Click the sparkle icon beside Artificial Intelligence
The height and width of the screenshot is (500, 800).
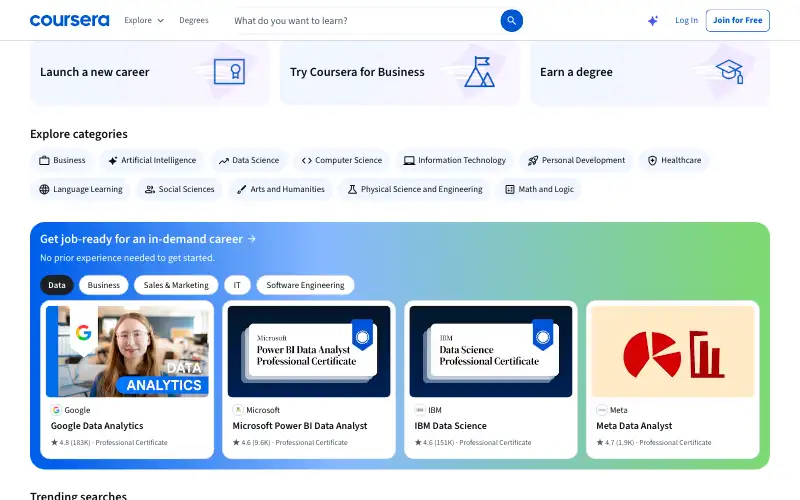[x=113, y=160]
